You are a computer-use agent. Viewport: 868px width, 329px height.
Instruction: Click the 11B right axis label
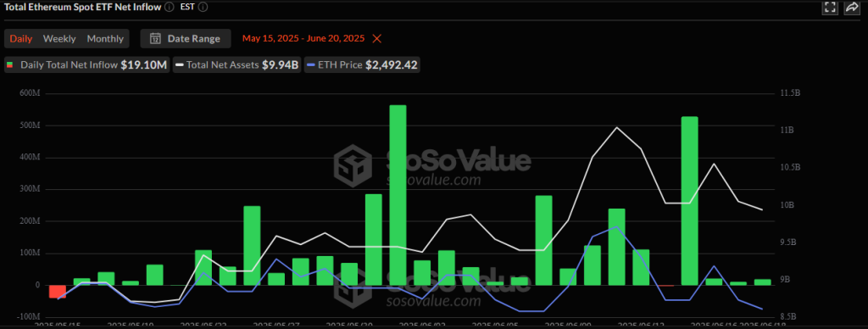[787, 131]
